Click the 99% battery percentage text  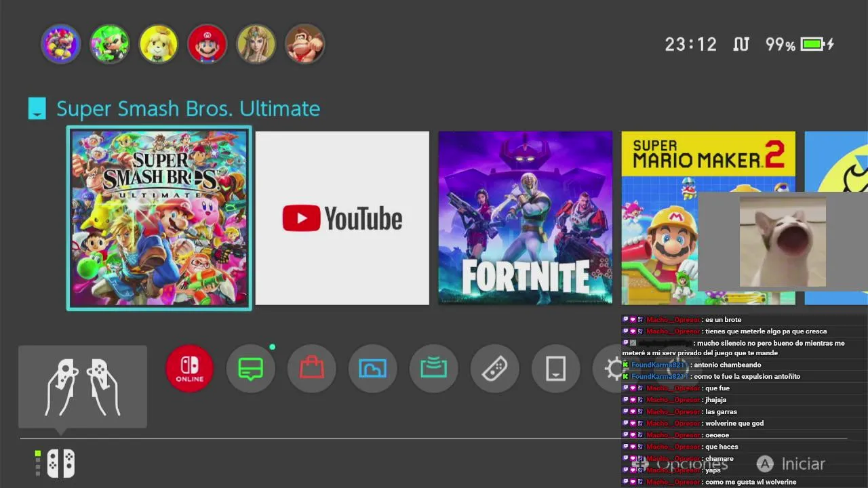pyautogui.click(x=780, y=45)
